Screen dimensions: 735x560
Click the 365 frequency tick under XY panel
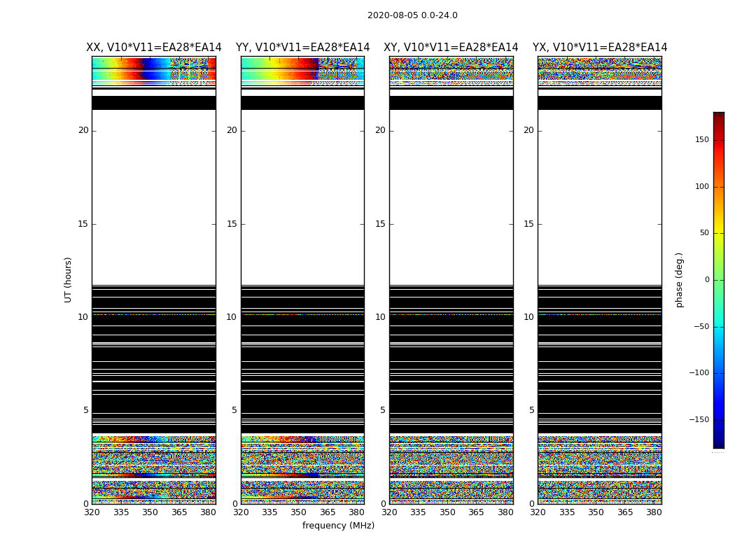[476, 512]
